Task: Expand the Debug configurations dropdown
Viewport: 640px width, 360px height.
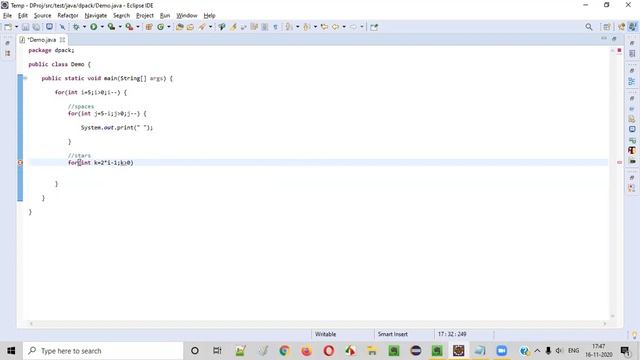Action: (x=84, y=27)
